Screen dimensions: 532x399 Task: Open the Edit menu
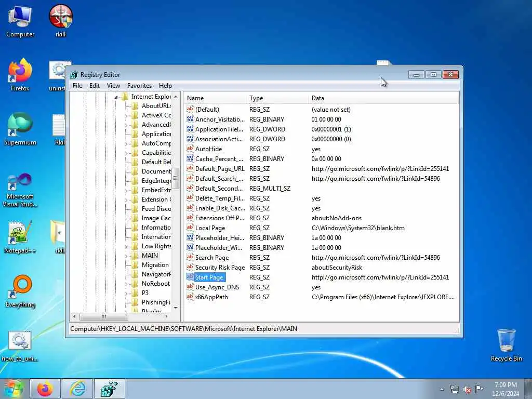click(95, 86)
